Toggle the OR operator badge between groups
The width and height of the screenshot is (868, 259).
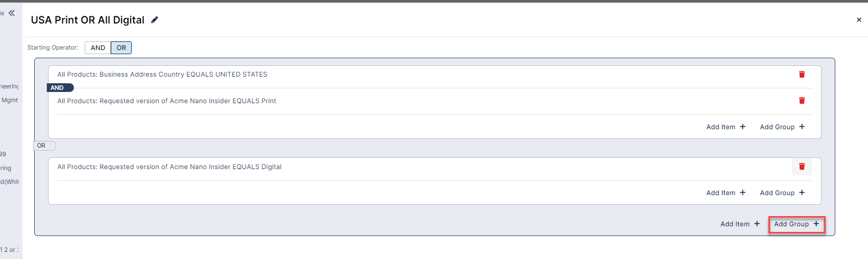(44, 146)
